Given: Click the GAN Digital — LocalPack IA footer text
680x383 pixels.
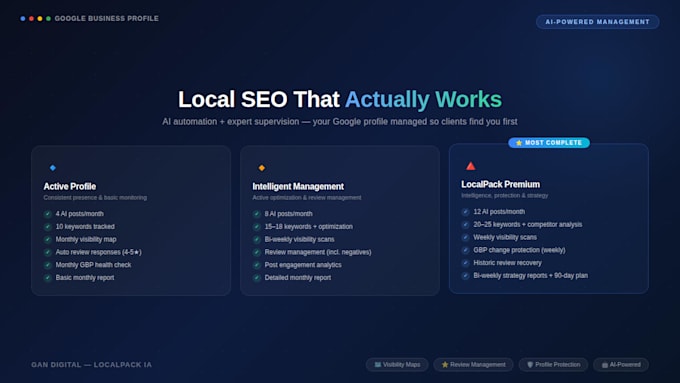Looking at the screenshot, I should pyautogui.click(x=92, y=365).
